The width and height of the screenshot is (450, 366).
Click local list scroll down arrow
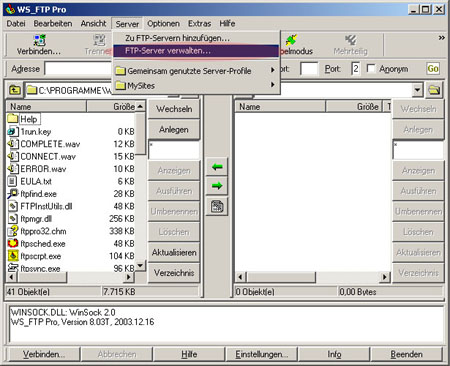pos(140,265)
